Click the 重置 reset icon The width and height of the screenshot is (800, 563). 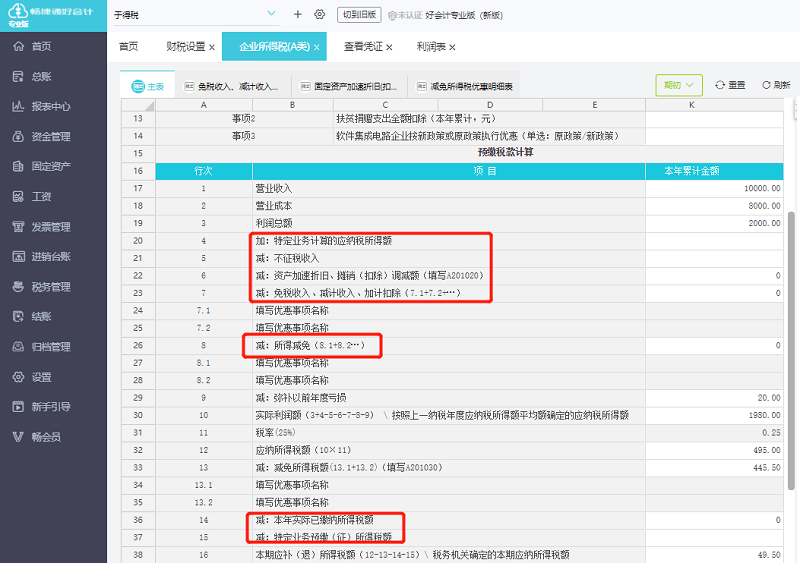pos(720,85)
